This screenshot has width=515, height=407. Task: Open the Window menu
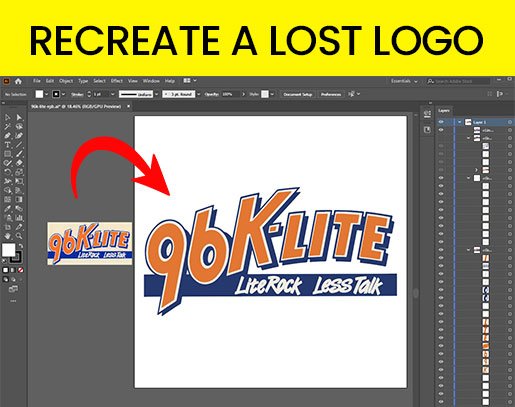[x=151, y=81]
